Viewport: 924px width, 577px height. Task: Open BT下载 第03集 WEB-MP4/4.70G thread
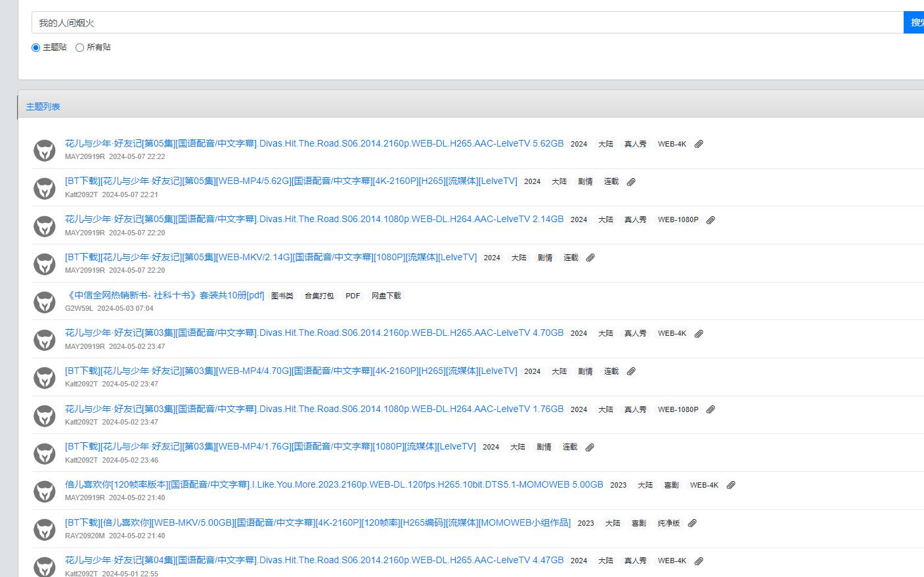(291, 371)
